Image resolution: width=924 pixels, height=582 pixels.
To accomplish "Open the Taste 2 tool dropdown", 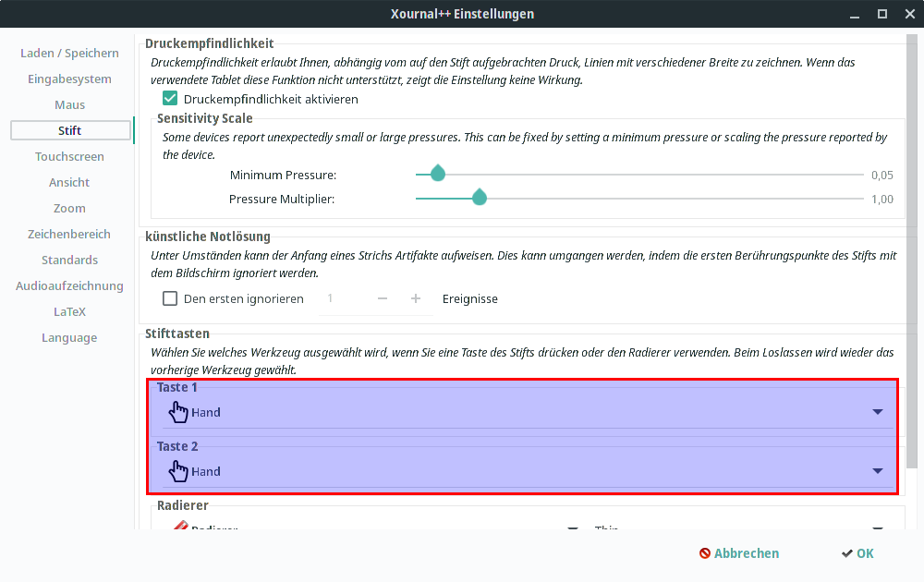I will click(528, 471).
